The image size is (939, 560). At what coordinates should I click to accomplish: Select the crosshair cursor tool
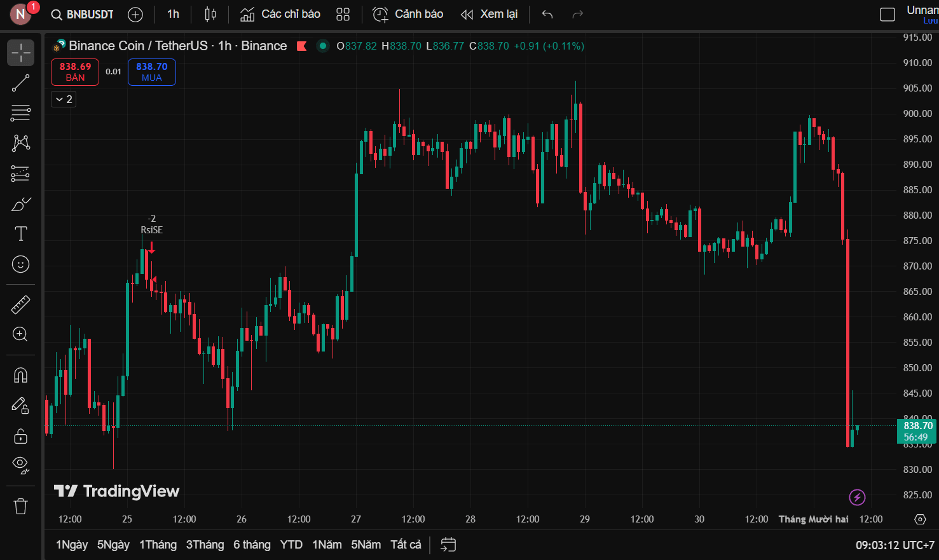(20, 53)
